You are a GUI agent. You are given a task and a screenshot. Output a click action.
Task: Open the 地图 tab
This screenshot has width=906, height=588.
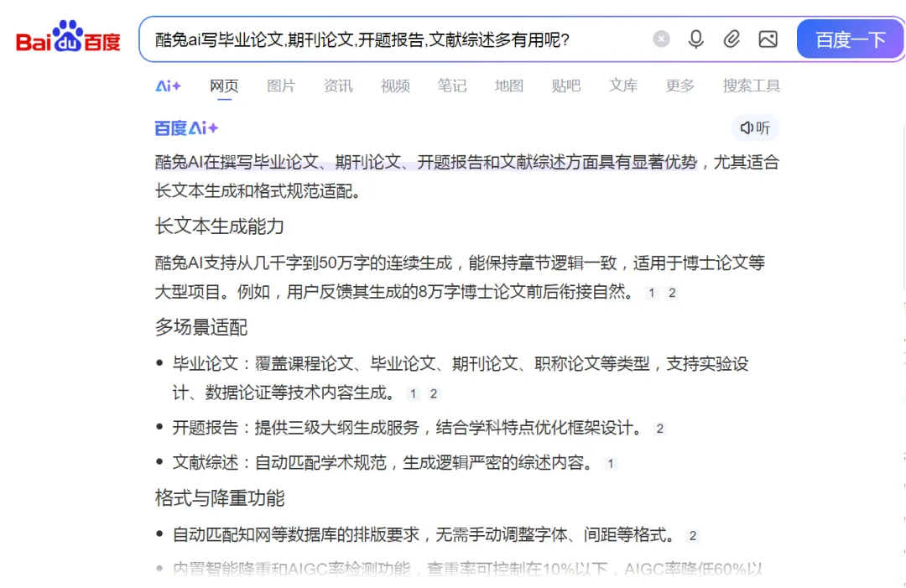tap(509, 86)
